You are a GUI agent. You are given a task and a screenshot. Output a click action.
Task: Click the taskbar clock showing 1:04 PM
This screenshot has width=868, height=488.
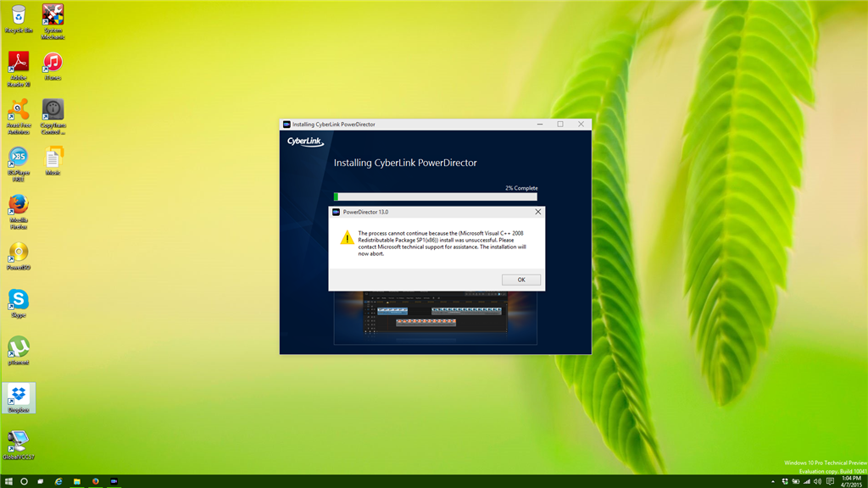(851, 481)
